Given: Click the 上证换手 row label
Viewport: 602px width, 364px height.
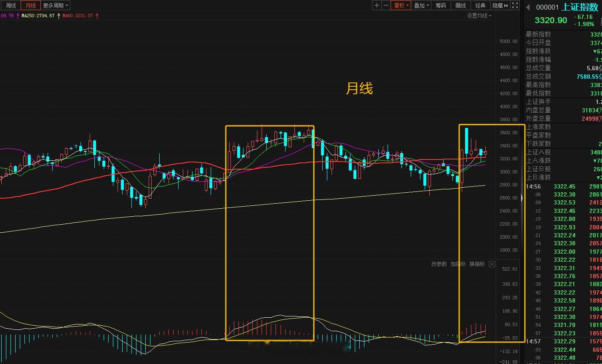Looking at the screenshot, I should pyautogui.click(x=538, y=101).
